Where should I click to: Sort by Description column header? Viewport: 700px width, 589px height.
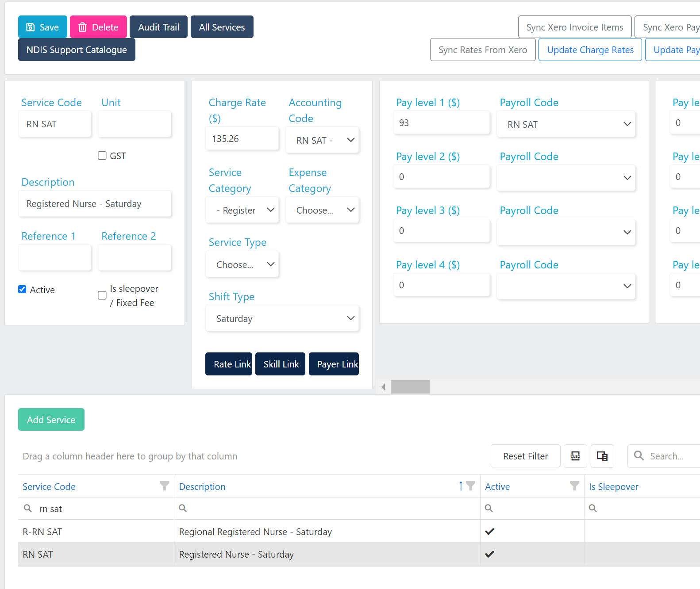point(202,486)
